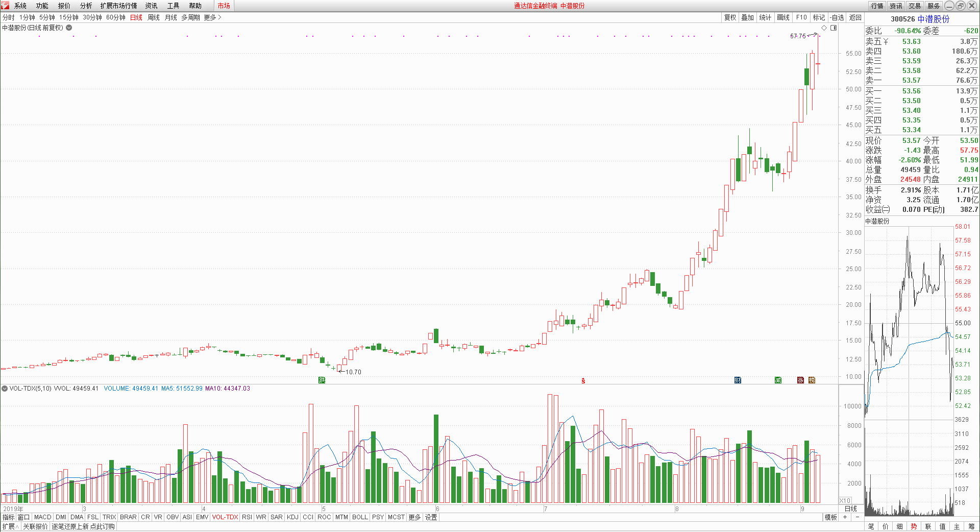
Task: Click the red 涨 marker below the chart
Action: (x=800, y=380)
